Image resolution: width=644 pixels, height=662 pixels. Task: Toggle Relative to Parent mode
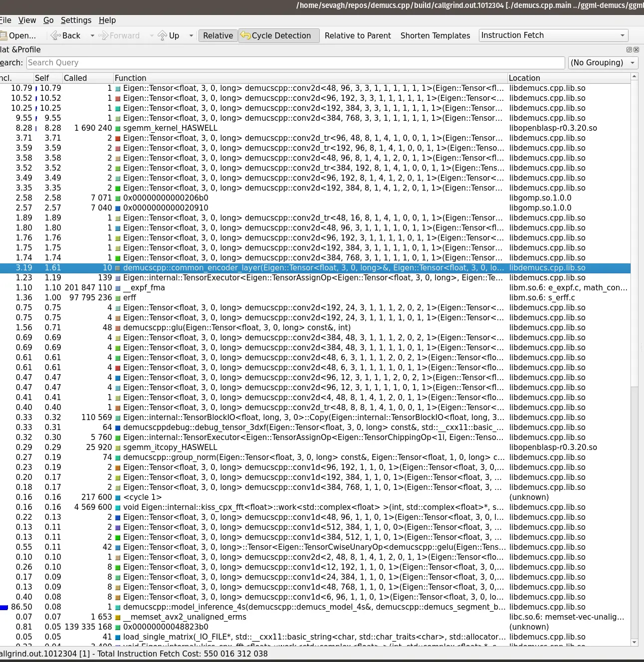coord(358,35)
